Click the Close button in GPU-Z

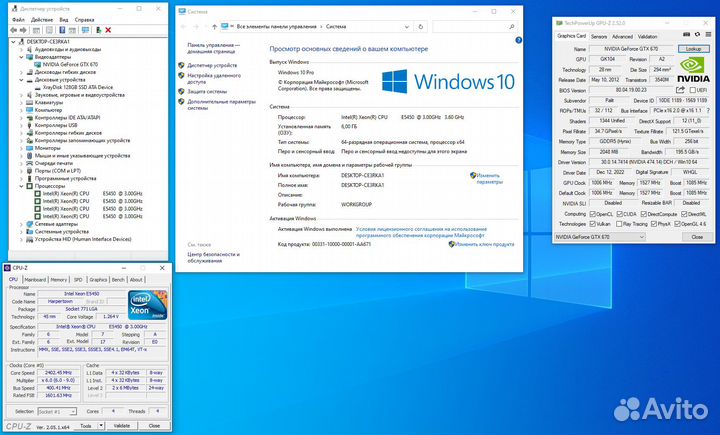(x=697, y=237)
